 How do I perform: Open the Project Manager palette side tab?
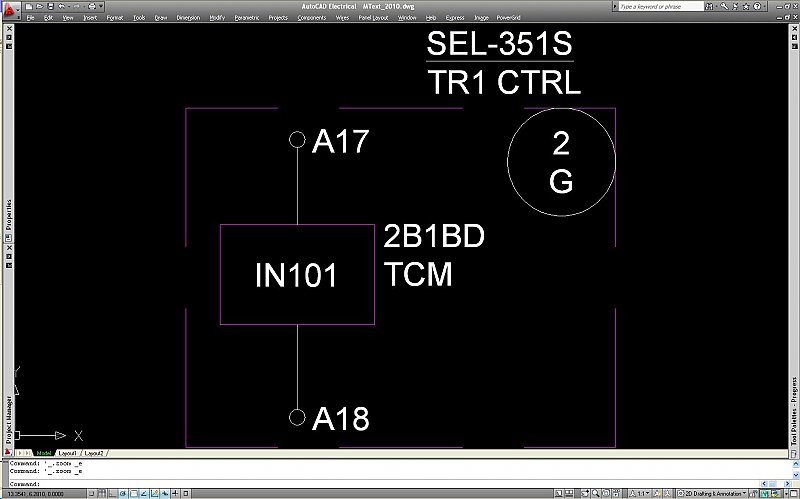pos(8,421)
